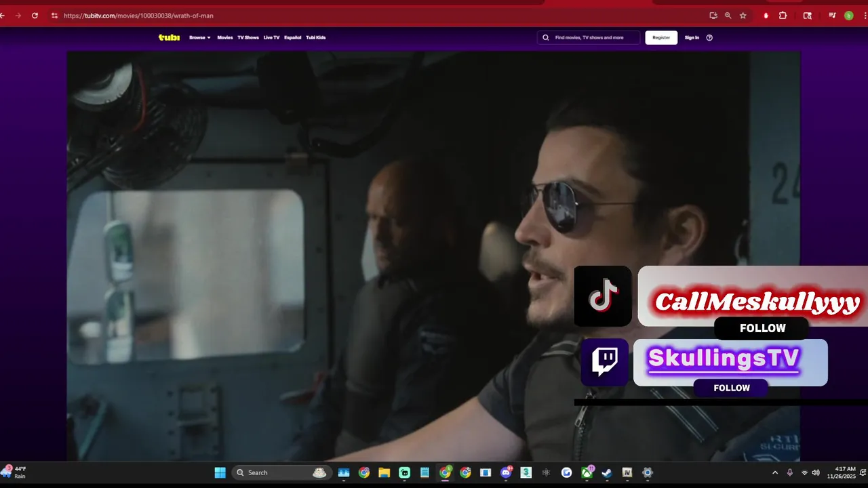This screenshot has width=868, height=488.
Task: Go forward with the browser forward arrow
Action: (18, 16)
